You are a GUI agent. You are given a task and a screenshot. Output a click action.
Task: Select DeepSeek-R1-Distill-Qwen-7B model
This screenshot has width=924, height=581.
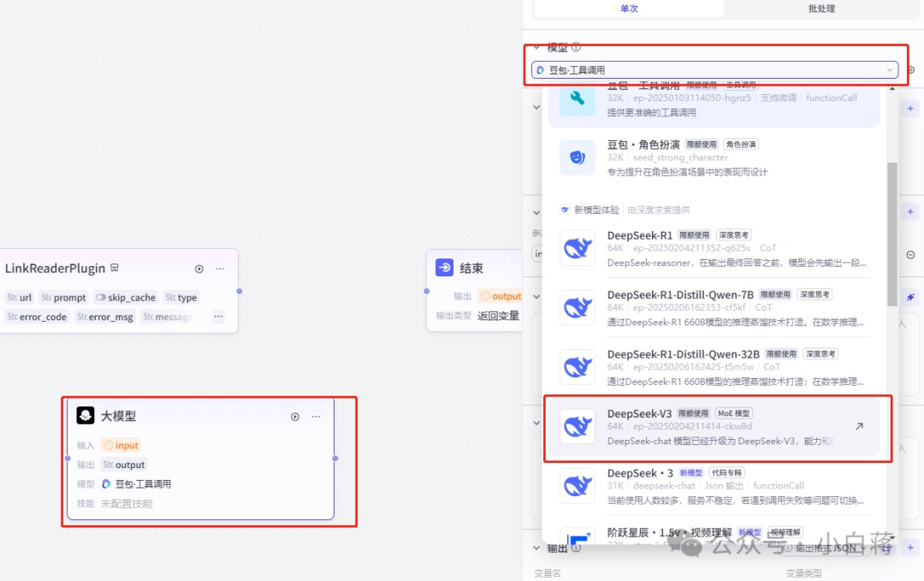[714, 307]
